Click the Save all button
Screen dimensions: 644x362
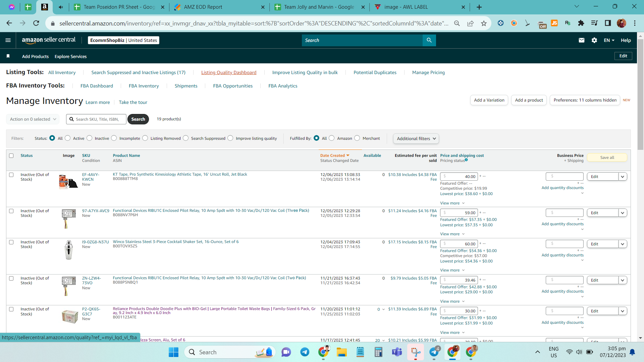click(x=607, y=158)
